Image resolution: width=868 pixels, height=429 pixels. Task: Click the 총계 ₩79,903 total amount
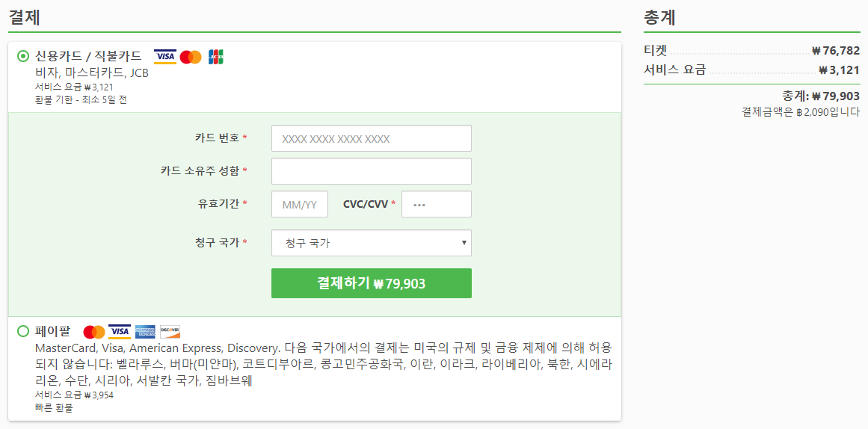coord(821,96)
